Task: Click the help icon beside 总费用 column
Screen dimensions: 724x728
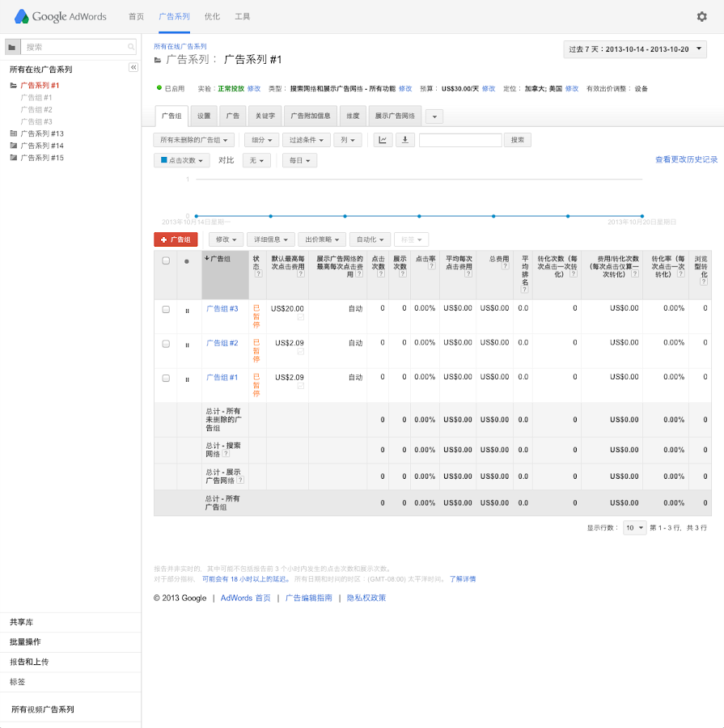Action: point(505,266)
